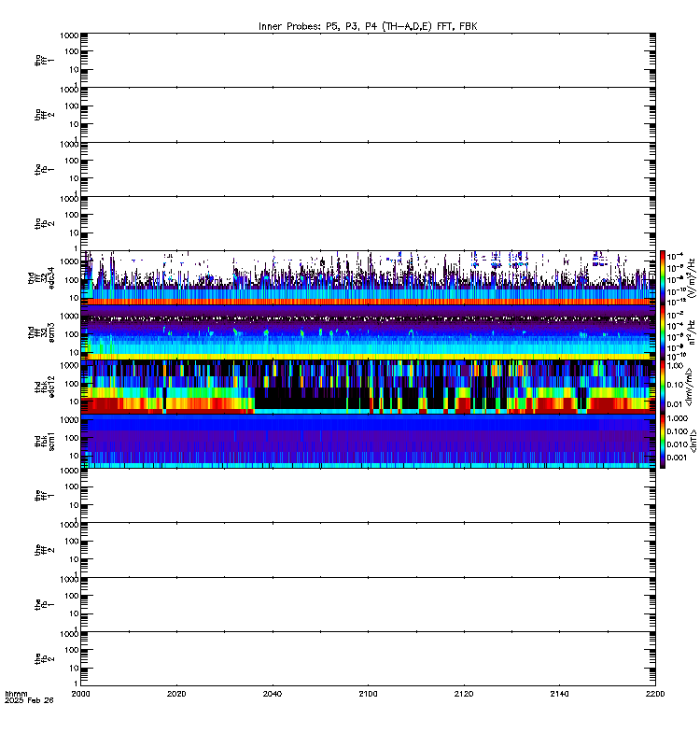This screenshot has height=747, width=700.
Task: Select the 2000 time axis label
Action: (80, 694)
